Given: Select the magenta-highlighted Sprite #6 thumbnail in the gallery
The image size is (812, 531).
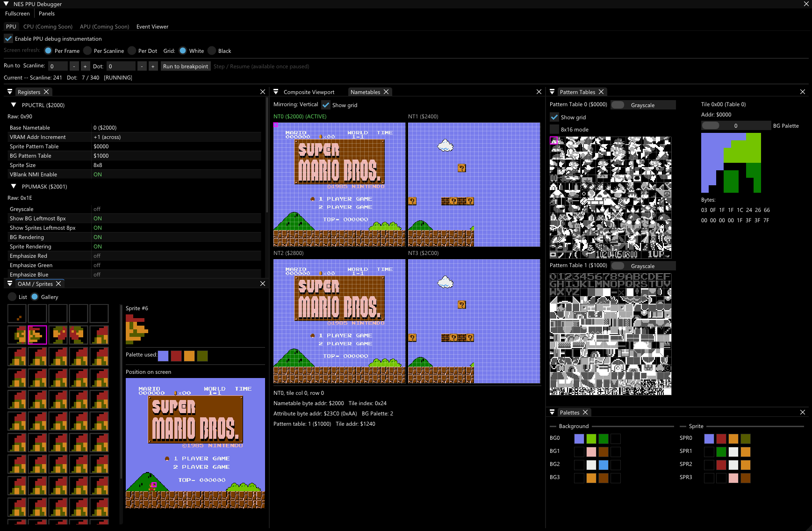Looking at the screenshot, I should tap(37, 335).
